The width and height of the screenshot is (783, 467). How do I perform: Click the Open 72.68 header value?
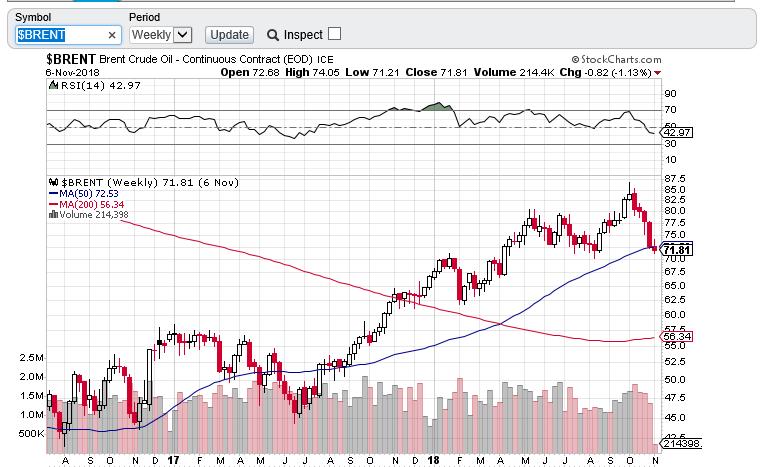click(x=250, y=72)
